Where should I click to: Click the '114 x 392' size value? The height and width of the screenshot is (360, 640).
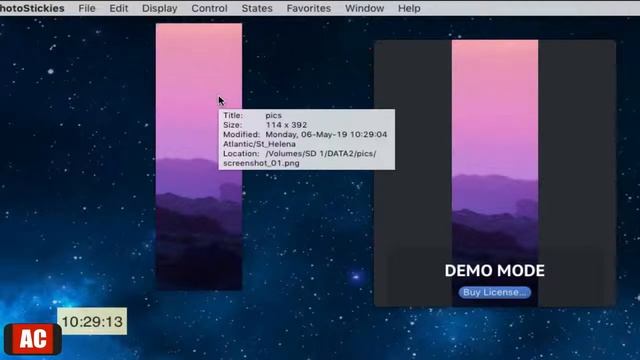pos(286,125)
